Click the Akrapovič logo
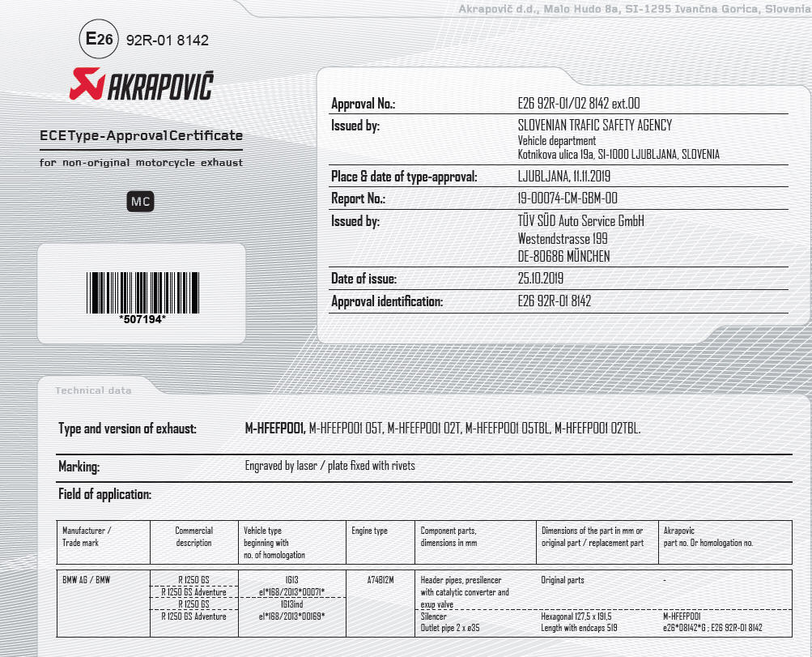812x657 pixels. (142, 84)
